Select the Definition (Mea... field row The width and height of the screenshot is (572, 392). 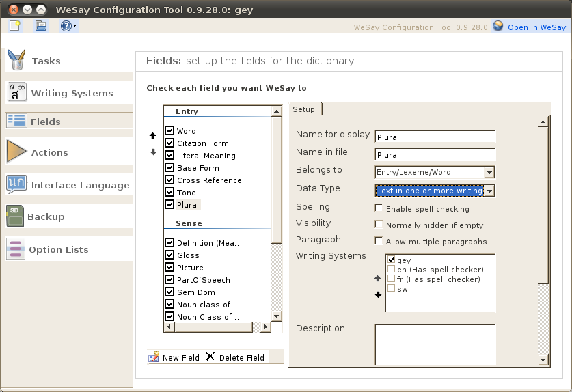click(209, 243)
